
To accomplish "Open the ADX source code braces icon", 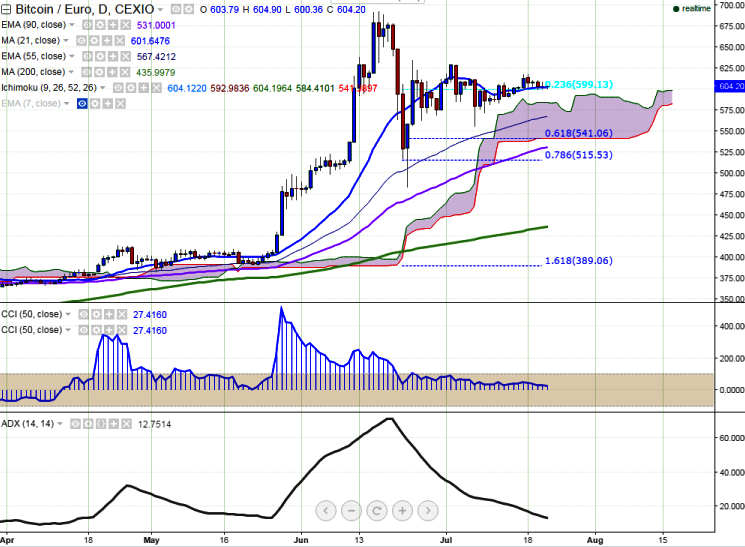I will coord(101,424).
